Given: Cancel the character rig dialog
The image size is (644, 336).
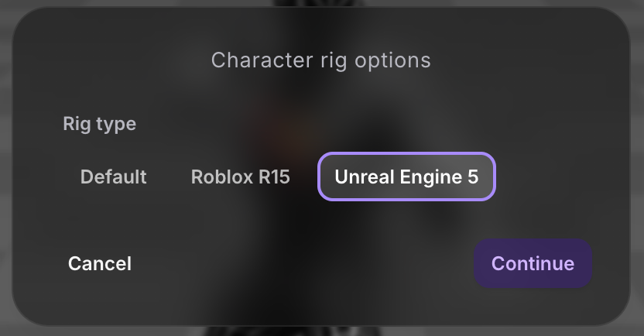Looking at the screenshot, I should click(x=100, y=264).
